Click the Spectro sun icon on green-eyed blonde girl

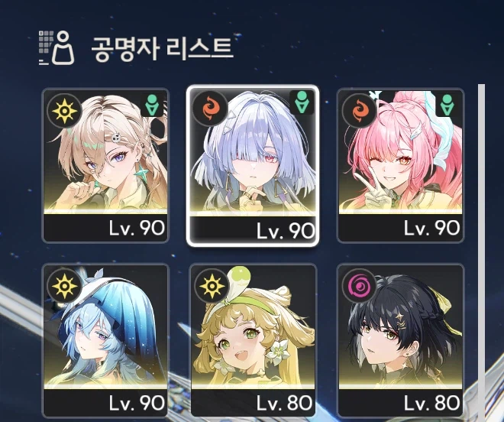(x=212, y=286)
